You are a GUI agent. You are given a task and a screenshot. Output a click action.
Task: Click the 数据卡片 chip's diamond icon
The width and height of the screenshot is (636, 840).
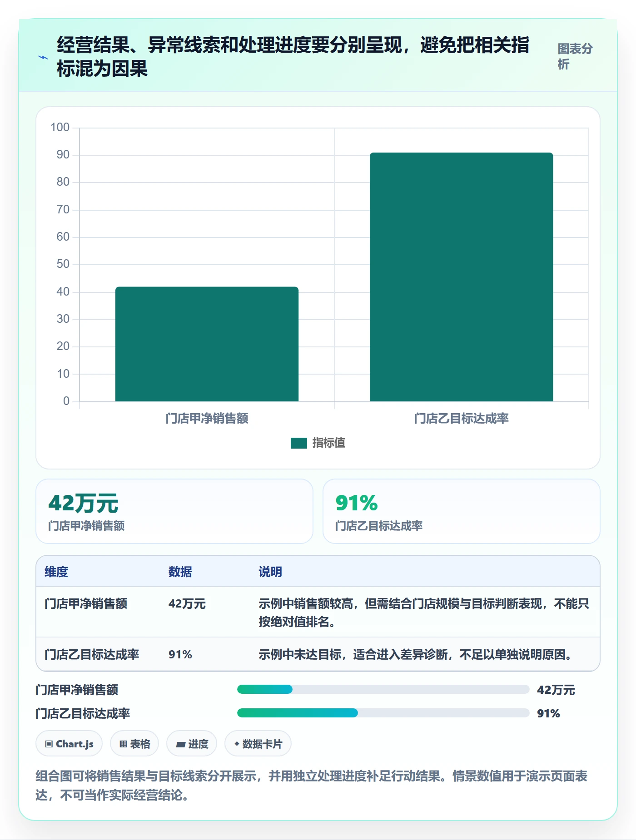click(237, 744)
